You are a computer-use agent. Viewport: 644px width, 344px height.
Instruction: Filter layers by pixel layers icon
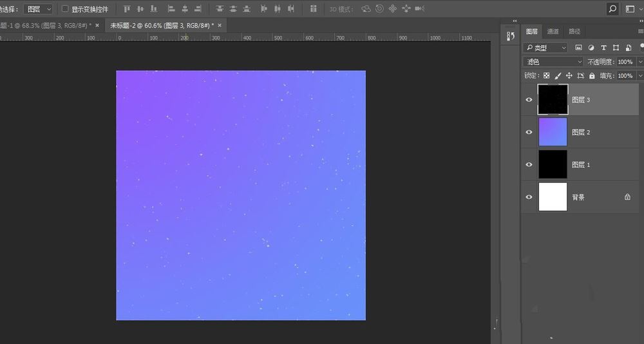[x=579, y=48]
